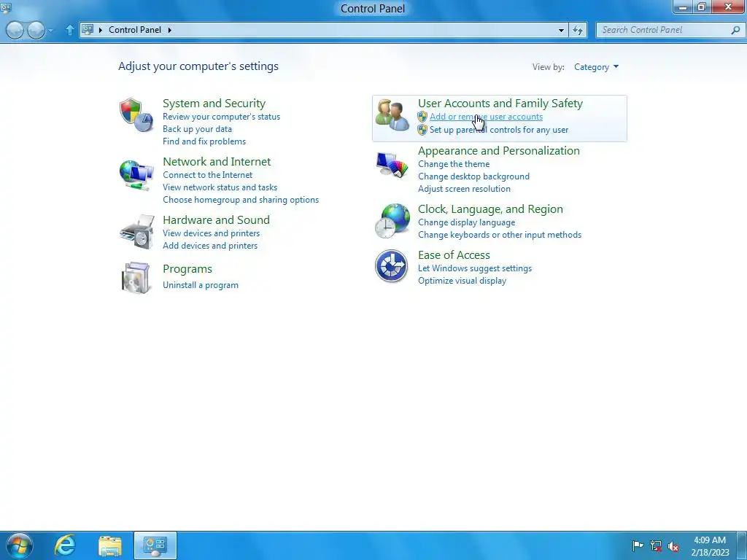Image resolution: width=747 pixels, height=560 pixels.
Task: Open the Network and Internet globe icon
Action: pyautogui.click(x=136, y=175)
